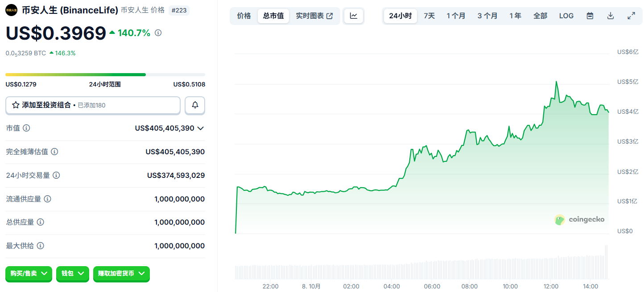This screenshot has height=292, width=644.
Task: Click the 添加至投资组合 button
Action: (x=93, y=105)
